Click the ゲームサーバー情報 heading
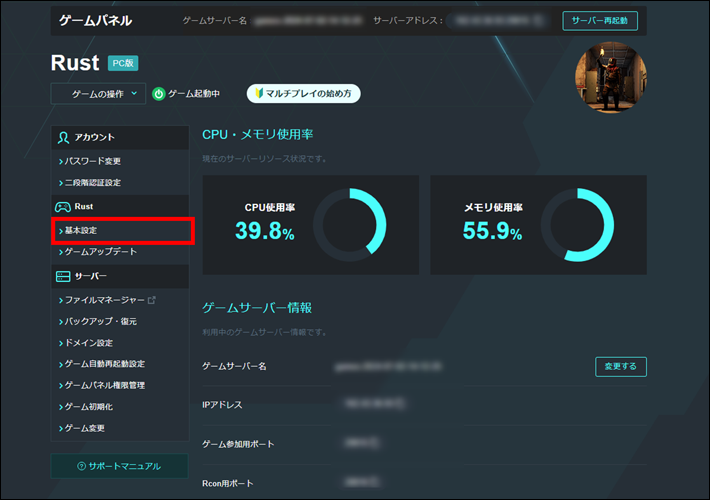This screenshot has width=710, height=500. tap(257, 308)
